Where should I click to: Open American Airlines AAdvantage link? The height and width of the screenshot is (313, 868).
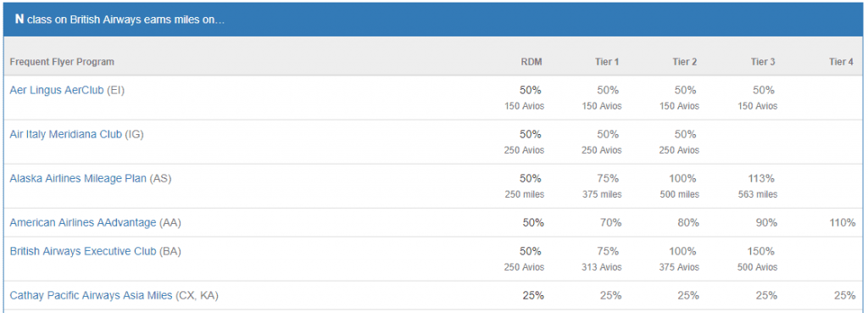coord(83,223)
